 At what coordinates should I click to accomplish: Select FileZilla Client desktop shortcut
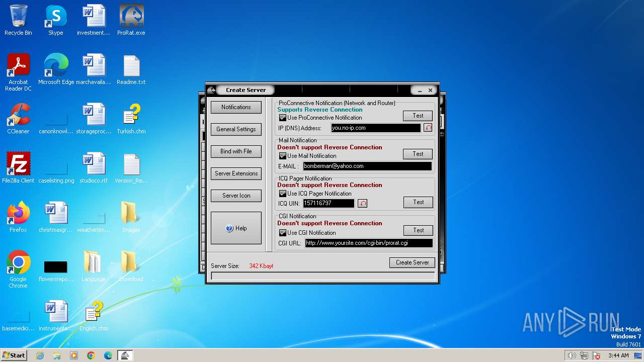tap(18, 168)
